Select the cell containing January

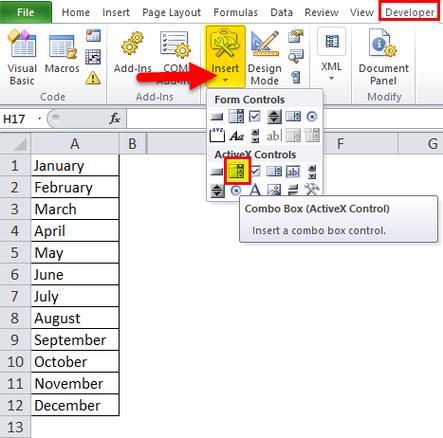[x=75, y=166]
